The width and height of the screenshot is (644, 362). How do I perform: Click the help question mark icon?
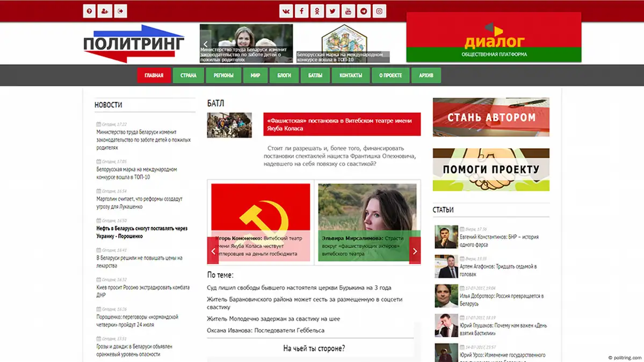[89, 11]
